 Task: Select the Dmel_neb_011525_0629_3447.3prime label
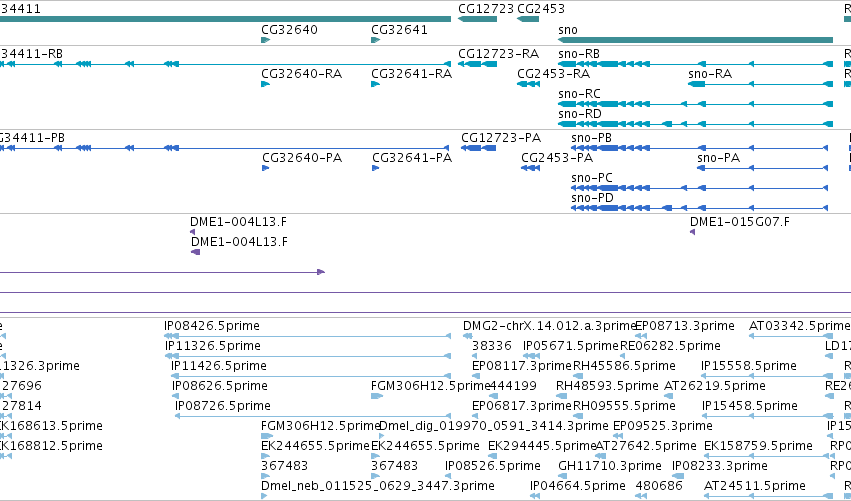(378, 486)
